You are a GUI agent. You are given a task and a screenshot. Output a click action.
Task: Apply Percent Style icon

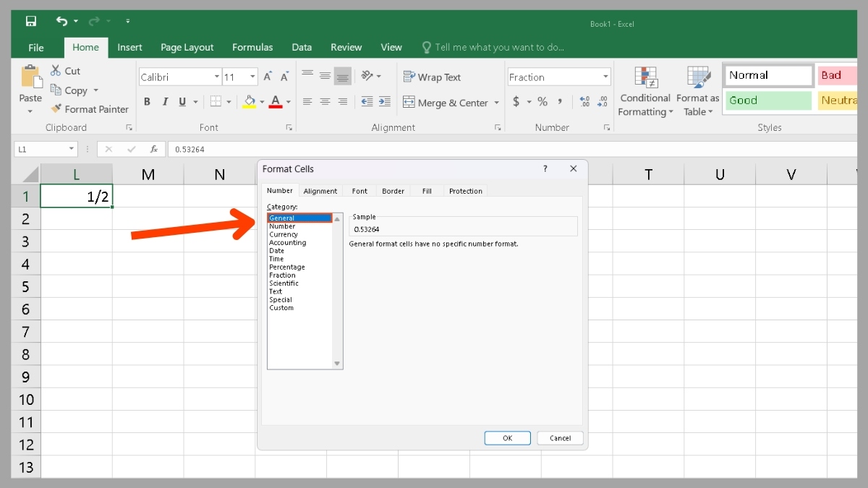tap(542, 102)
